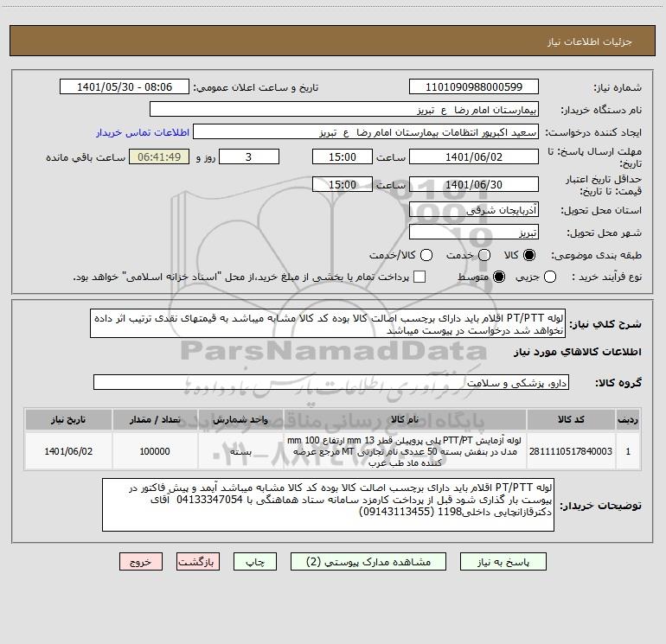Click the remaining days field showing 3
This screenshot has height=644, width=666.
coord(249,156)
